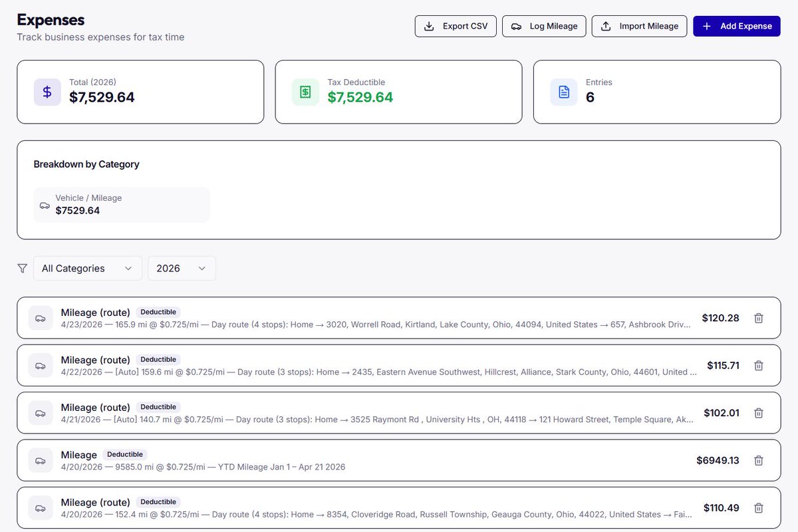Open the Log Mileage dialog

(544, 26)
